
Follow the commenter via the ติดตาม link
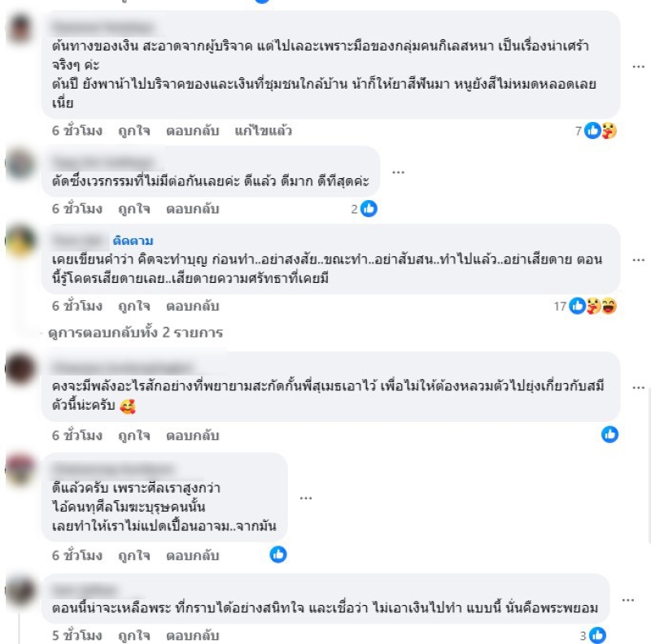[133, 241]
